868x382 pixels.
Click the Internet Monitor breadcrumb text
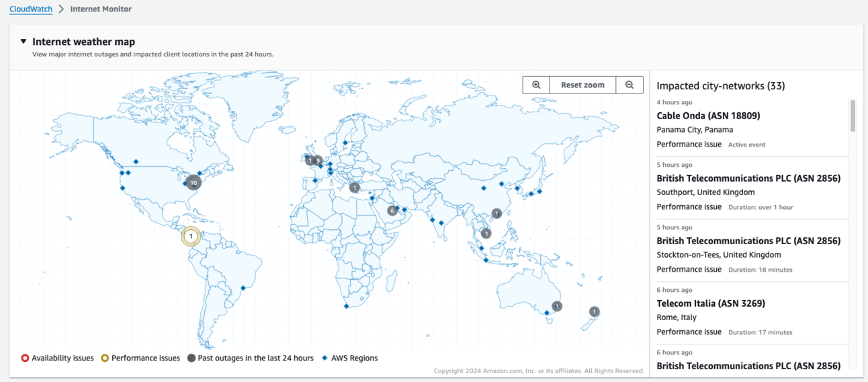[101, 9]
